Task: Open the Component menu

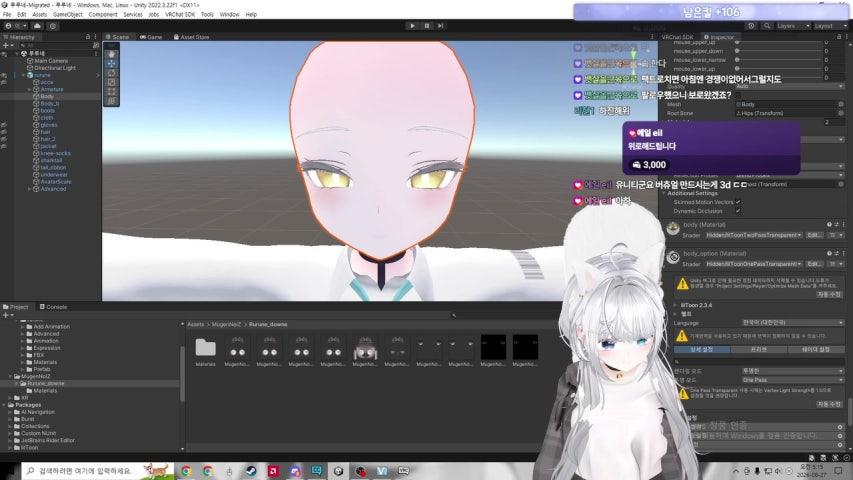Action: [x=103, y=15]
